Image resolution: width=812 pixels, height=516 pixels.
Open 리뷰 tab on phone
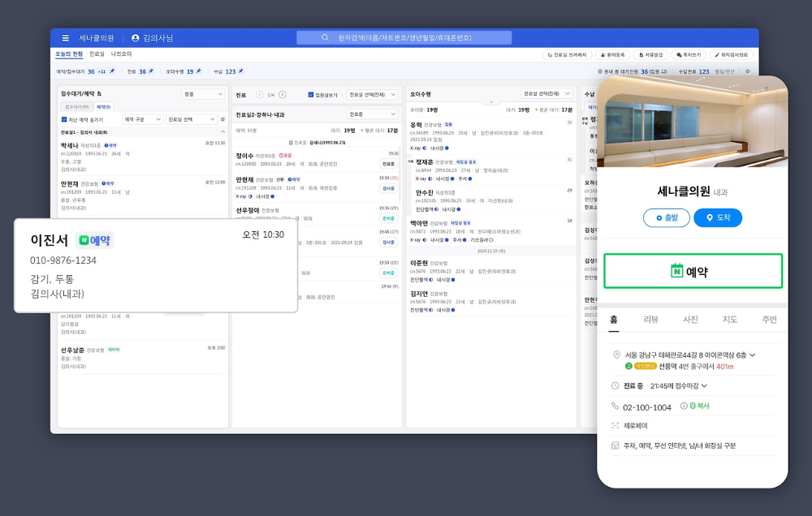point(650,320)
